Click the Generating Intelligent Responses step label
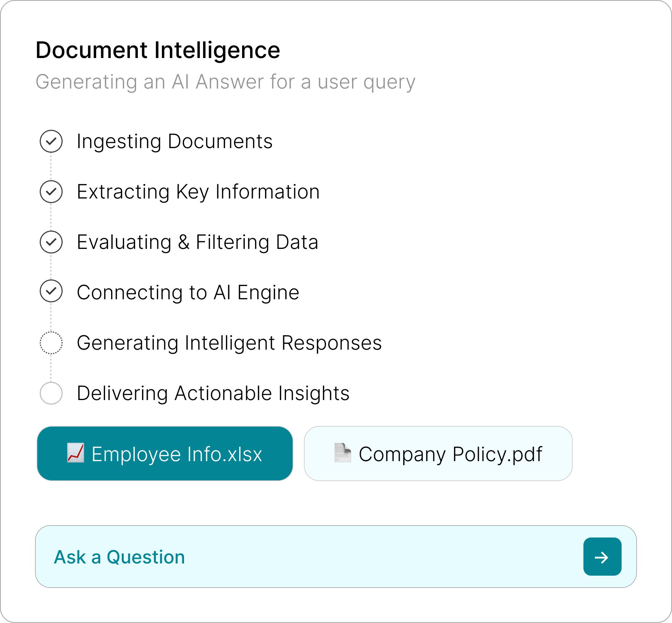 229,343
